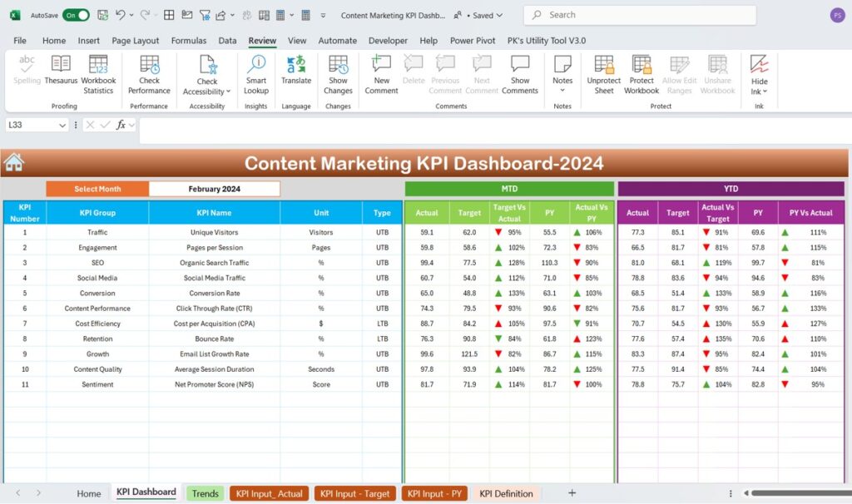Switch to the Insert ribbon tab
The height and width of the screenshot is (504, 852).
[x=88, y=40]
